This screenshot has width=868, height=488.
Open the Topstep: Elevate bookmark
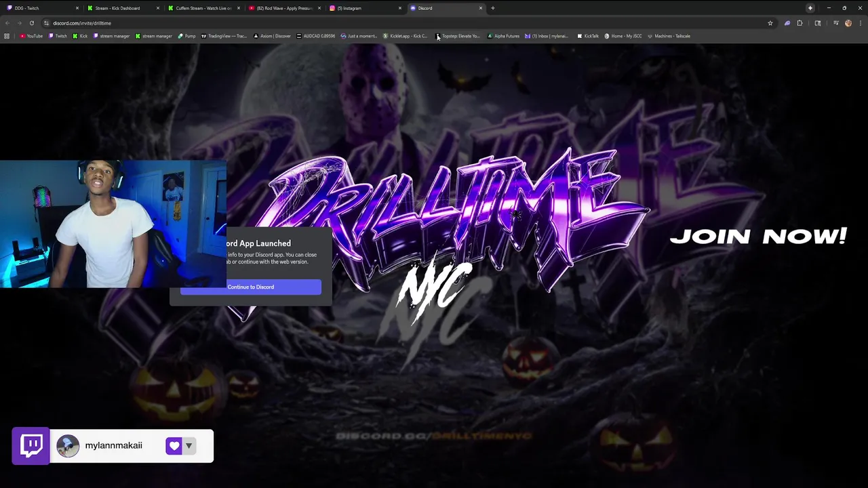(x=458, y=36)
